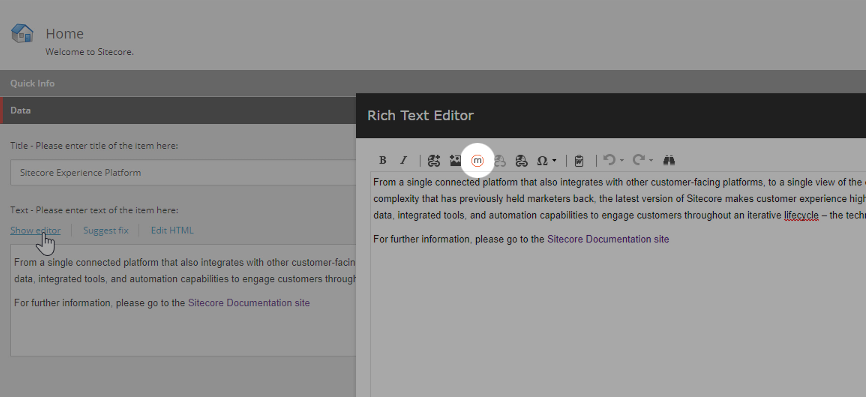Image resolution: width=866 pixels, height=397 pixels.
Task: Open the Hyperlink Manager icon
Action: coord(521,161)
